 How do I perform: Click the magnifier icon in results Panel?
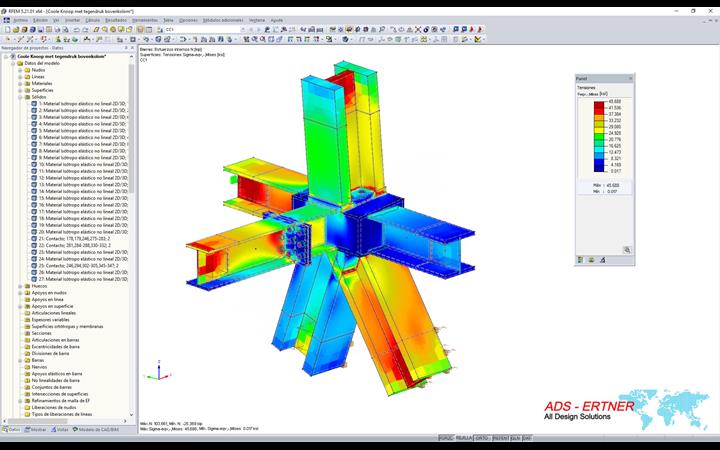[627, 250]
